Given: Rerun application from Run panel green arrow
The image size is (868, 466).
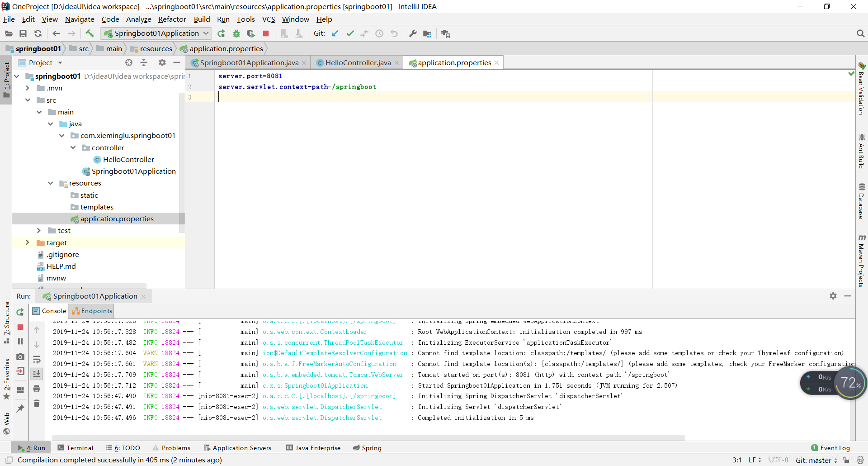Looking at the screenshot, I should 20,312.
